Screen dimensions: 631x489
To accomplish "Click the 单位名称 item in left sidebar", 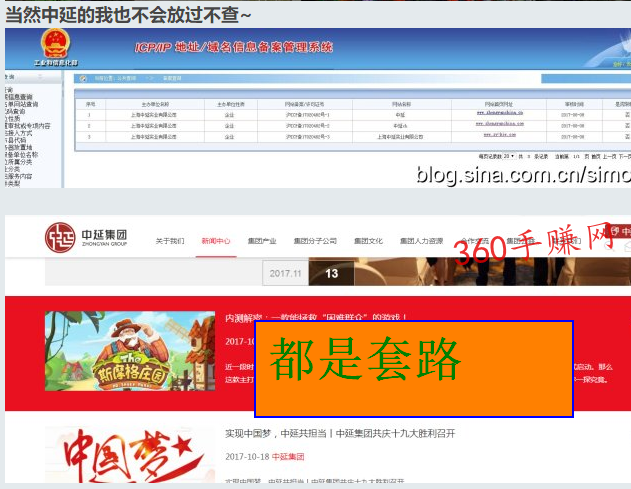I will 22,155.
